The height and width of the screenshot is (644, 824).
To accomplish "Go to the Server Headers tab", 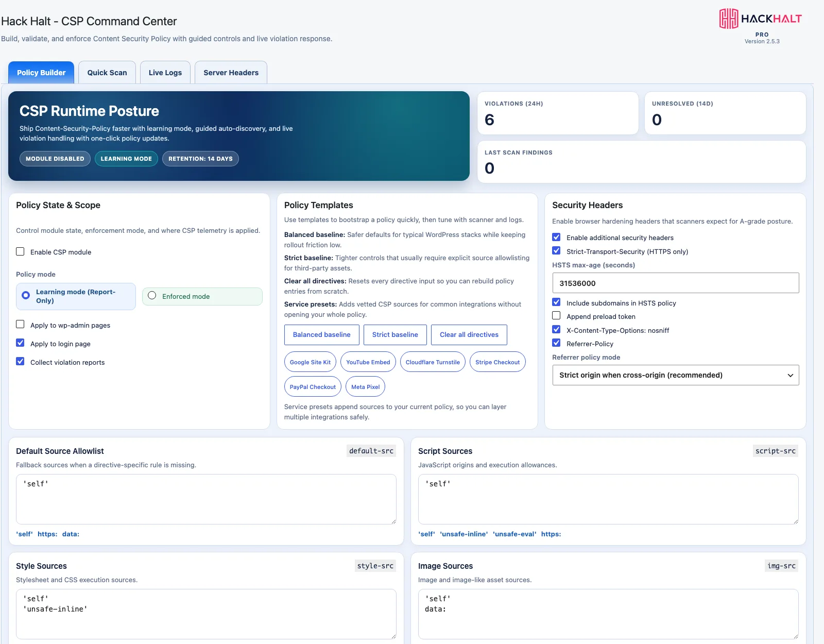I will [x=231, y=73].
